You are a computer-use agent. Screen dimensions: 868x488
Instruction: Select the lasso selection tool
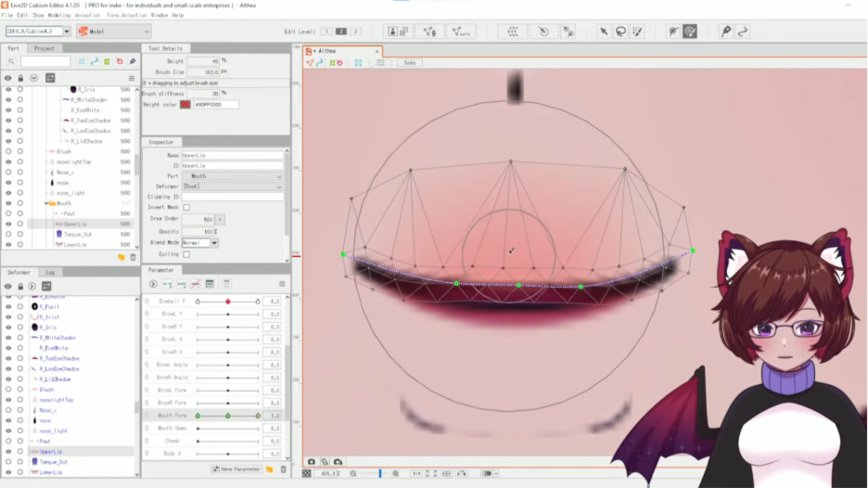(620, 32)
